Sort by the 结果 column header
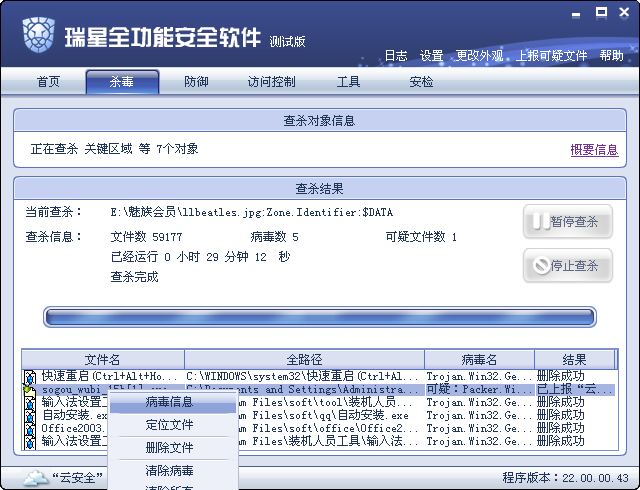Viewport: 640px width, 490px height. pyautogui.click(x=574, y=360)
